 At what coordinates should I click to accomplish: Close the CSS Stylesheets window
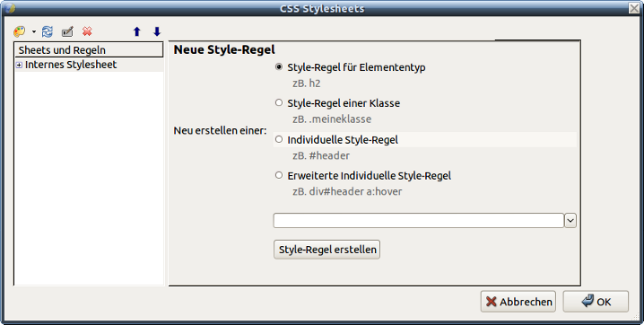click(x=634, y=8)
